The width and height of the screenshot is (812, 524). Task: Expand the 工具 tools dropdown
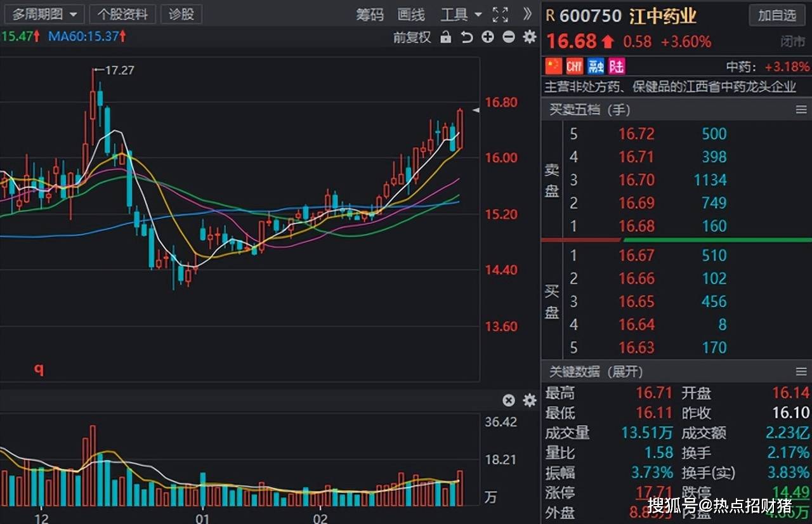point(461,15)
